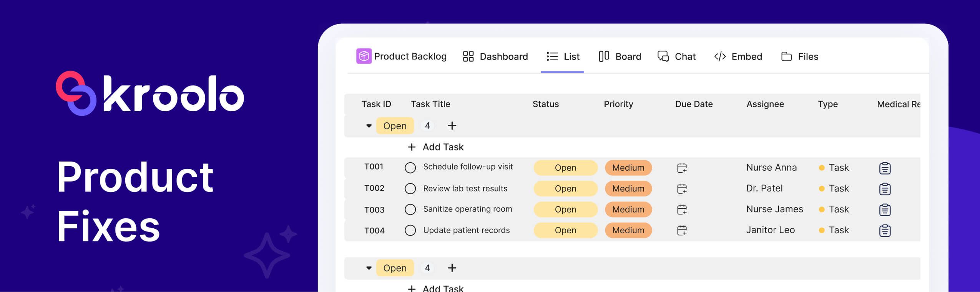Image resolution: width=980 pixels, height=292 pixels.
Task: Mark Review lab test results complete
Action: 410,188
